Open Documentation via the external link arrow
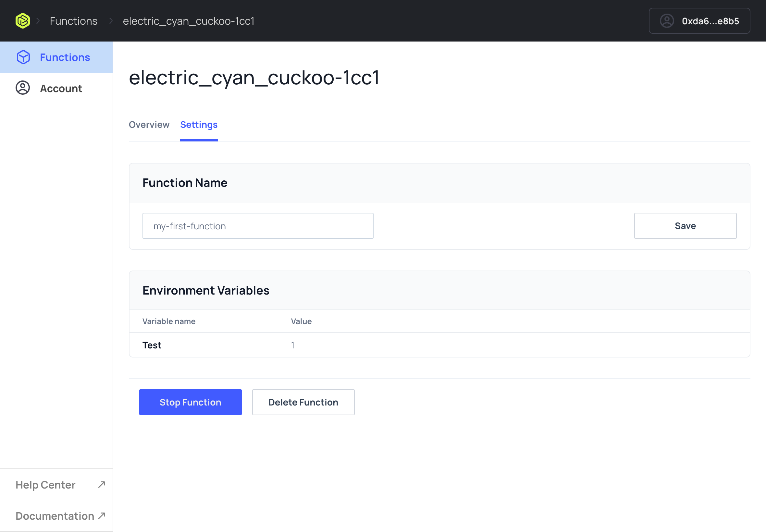Screen dimensions: 766x532 pos(101,515)
